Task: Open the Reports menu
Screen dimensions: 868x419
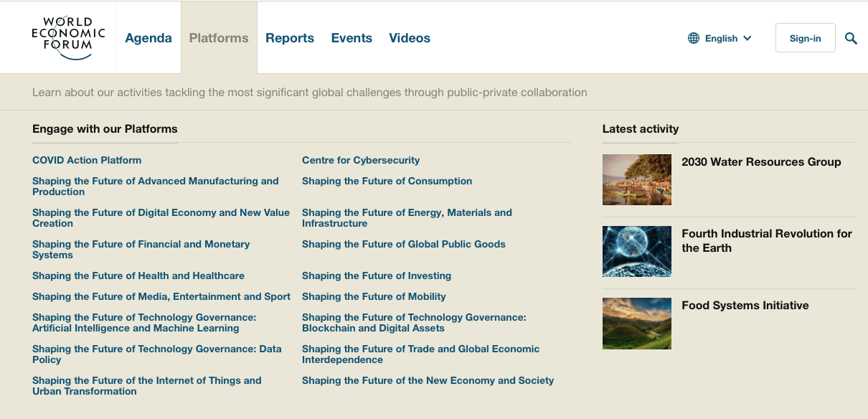Action: tap(290, 38)
